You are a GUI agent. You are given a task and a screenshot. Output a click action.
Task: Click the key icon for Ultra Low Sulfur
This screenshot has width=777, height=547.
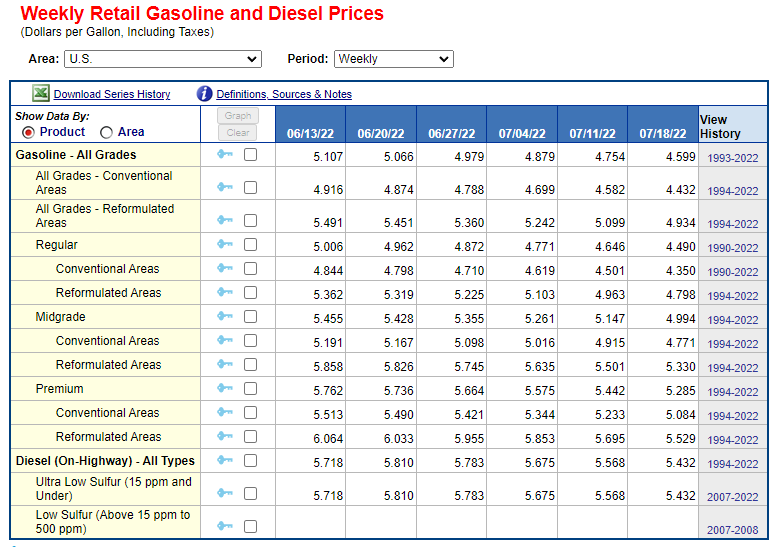[x=225, y=493]
